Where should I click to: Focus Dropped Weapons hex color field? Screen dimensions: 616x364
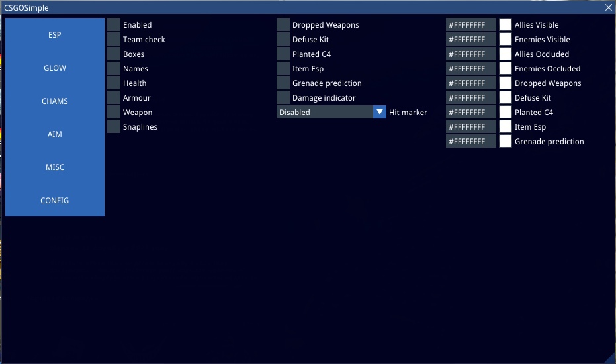471,83
